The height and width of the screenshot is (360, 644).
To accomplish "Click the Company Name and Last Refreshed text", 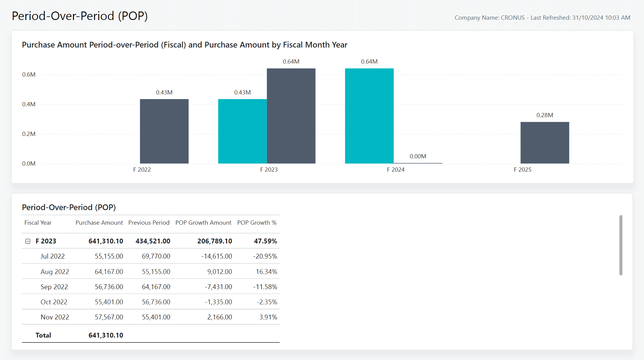I will pyautogui.click(x=542, y=18).
